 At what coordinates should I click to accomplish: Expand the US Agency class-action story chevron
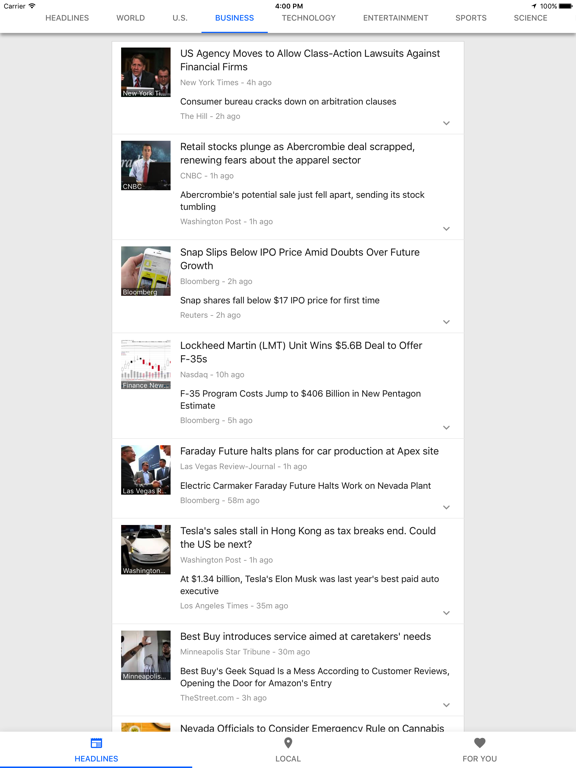point(446,123)
